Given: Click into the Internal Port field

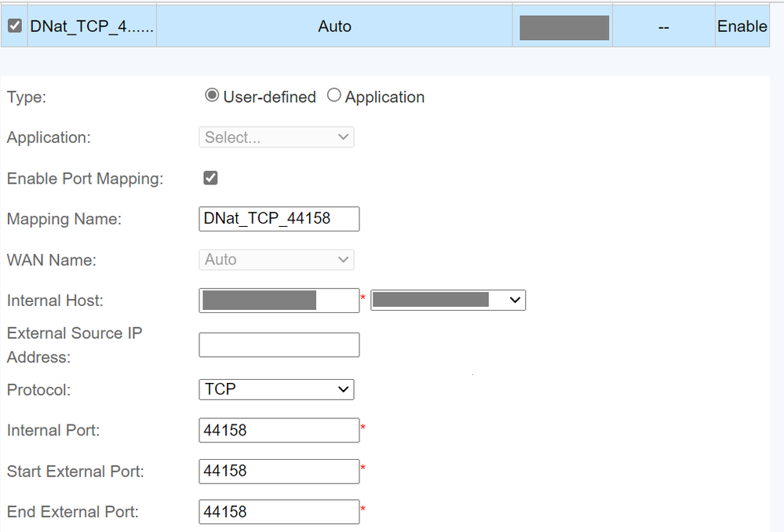Looking at the screenshot, I should (279, 430).
